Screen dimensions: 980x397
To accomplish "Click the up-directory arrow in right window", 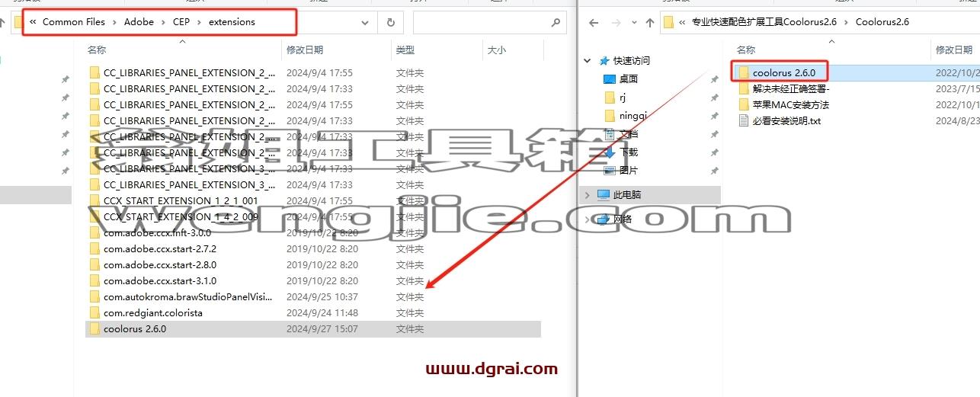I will point(650,23).
